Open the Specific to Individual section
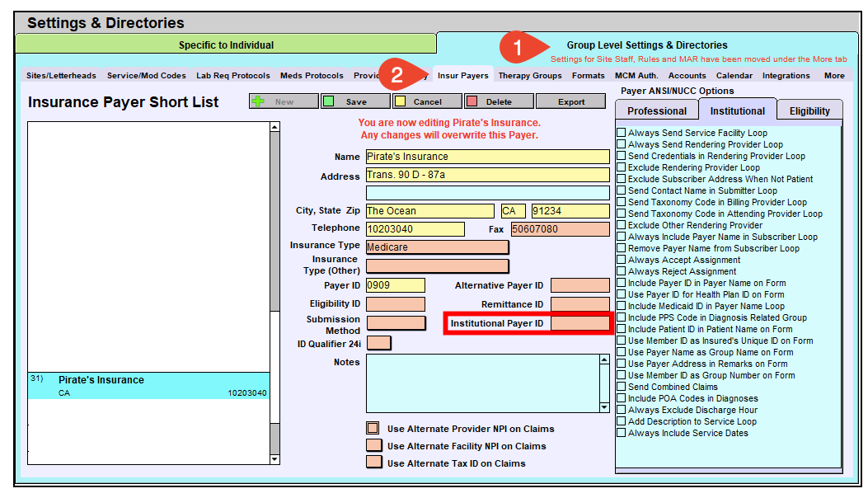 tap(226, 45)
